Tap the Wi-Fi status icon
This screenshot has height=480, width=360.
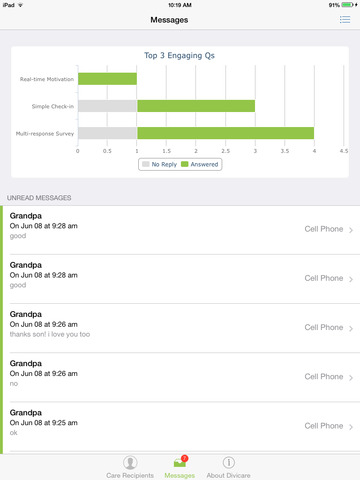(20, 5)
